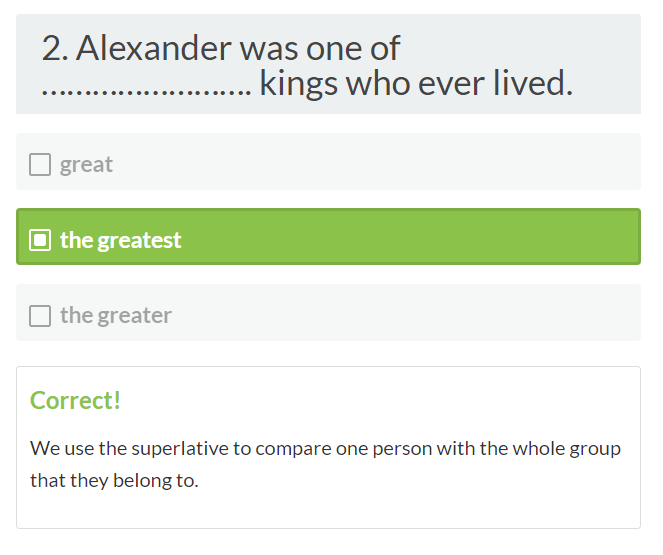Click the phrase 'whole group' in the explanation
The width and height of the screenshot is (663, 555).
coord(569,448)
